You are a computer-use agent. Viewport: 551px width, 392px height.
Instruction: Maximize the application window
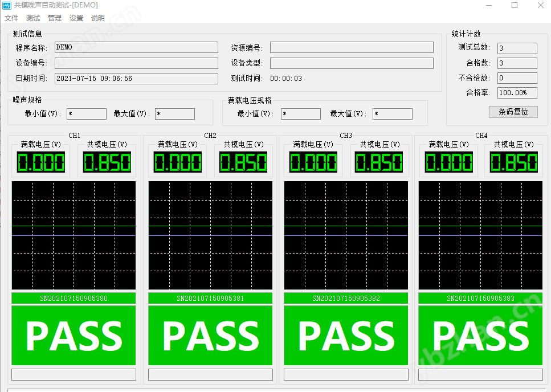515,6
